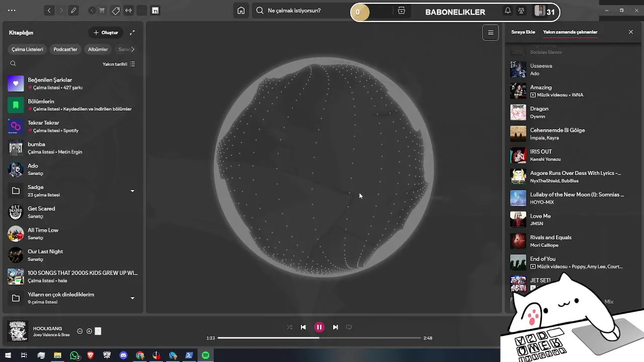Screen dimensions: 644x362
Task: Open Ado artist in library
Action: [73, 169]
